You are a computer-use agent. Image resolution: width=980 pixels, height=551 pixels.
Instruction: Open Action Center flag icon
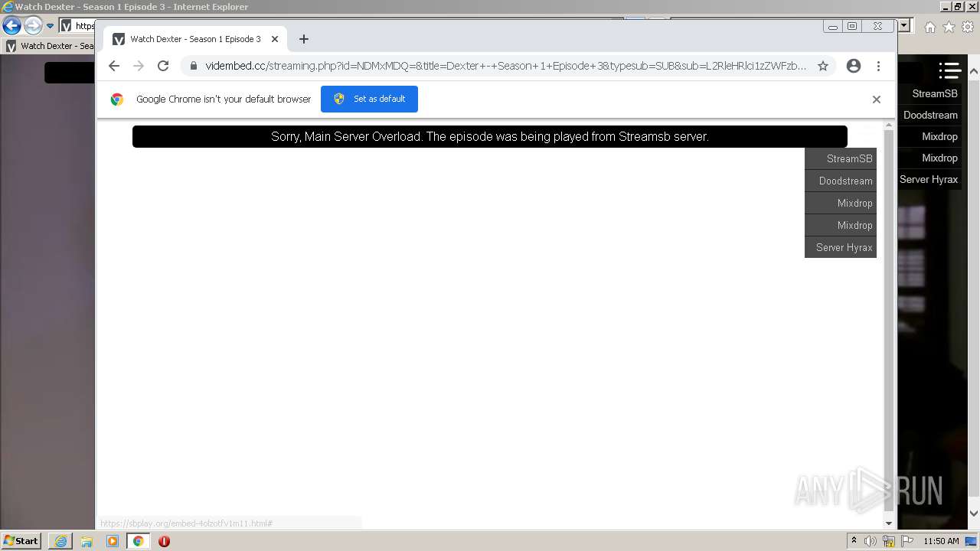[907, 541]
